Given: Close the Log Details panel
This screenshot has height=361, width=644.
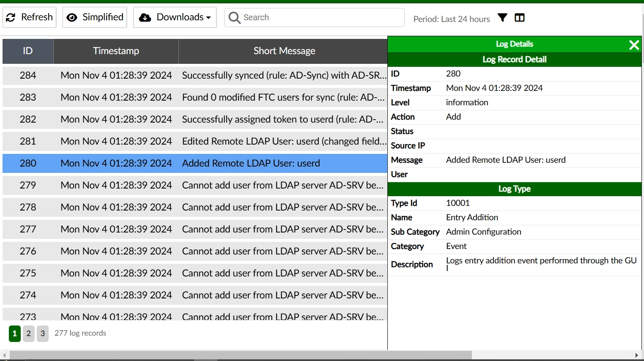Looking at the screenshot, I should (x=634, y=45).
